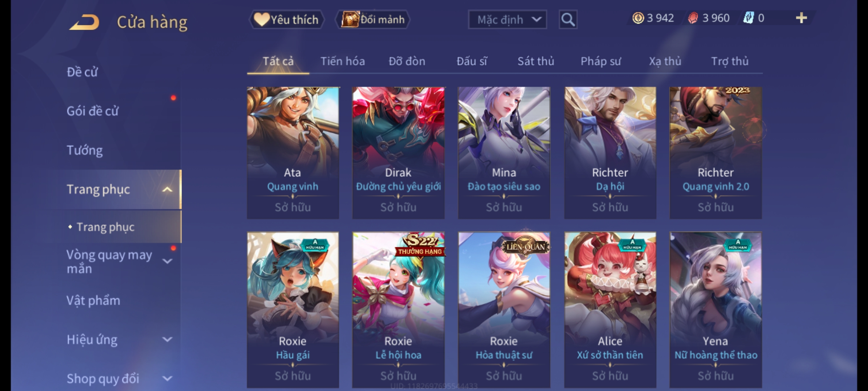
Task: Open Gói đề cử in sidebar
Action: pyautogui.click(x=93, y=111)
